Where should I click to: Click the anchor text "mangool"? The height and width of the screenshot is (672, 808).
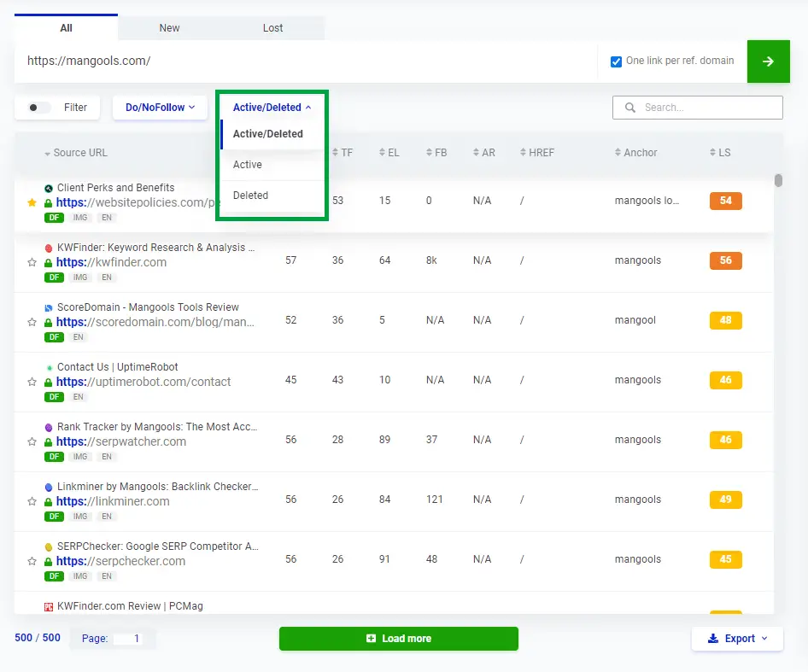click(x=635, y=320)
